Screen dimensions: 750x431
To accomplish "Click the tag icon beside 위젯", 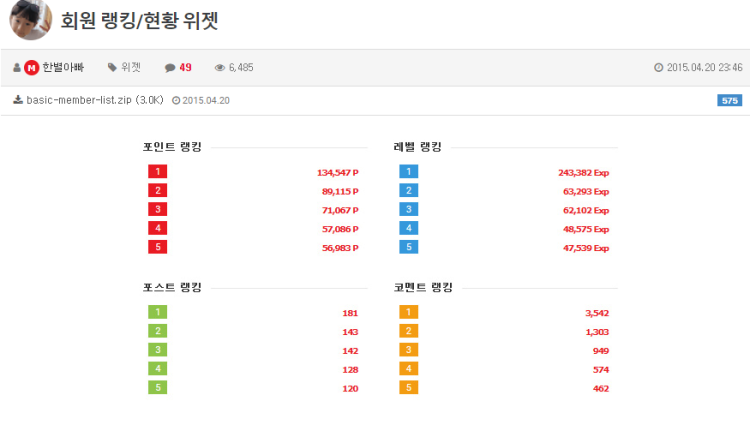I will (x=112, y=68).
